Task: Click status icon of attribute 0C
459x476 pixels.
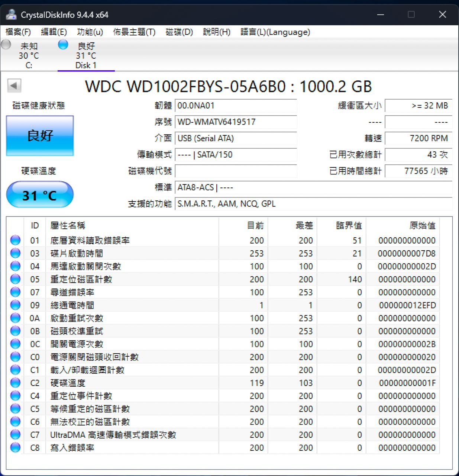Action: pos(15,344)
